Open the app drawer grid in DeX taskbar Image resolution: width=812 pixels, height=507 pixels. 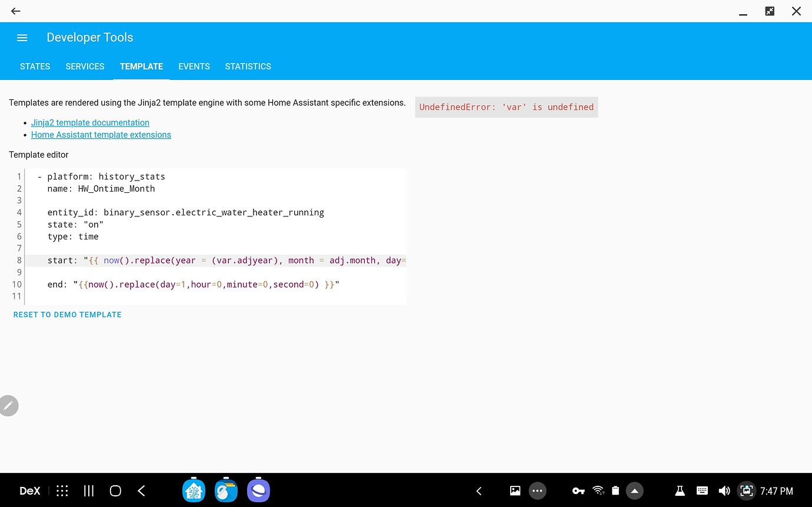coord(62,491)
